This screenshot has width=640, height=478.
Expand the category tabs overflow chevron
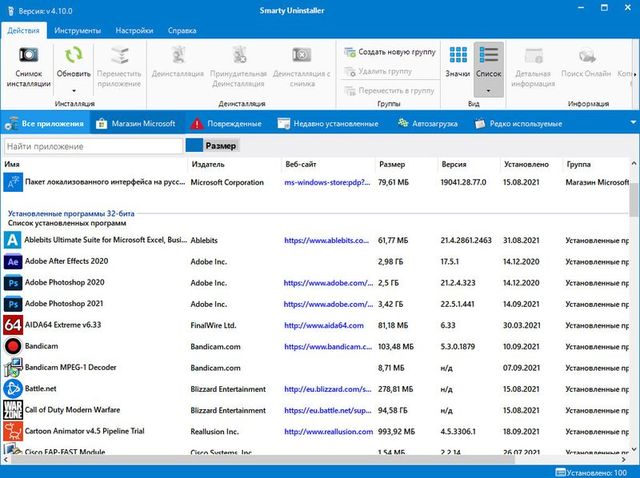coord(631,124)
